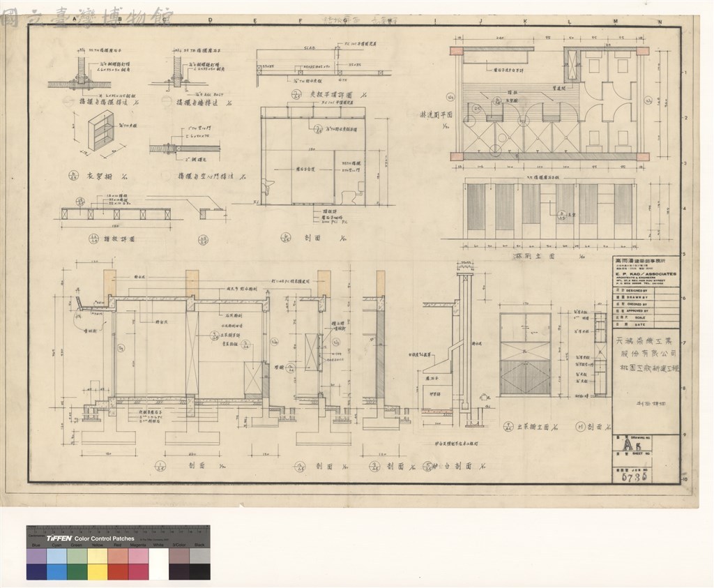Image resolution: width=714 pixels, height=588 pixels.
Task: Click the washroom floor plan drawing
Action: 549,103
